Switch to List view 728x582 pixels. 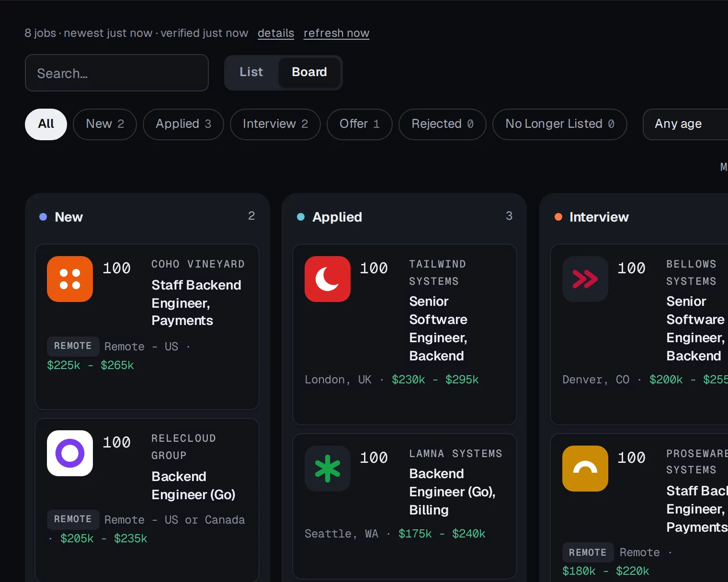click(251, 72)
